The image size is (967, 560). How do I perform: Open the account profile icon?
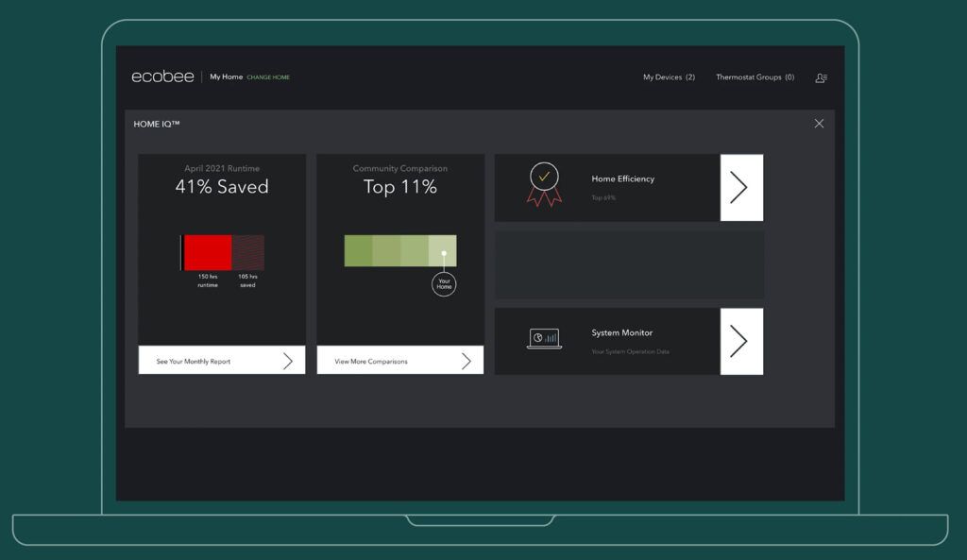pos(821,77)
